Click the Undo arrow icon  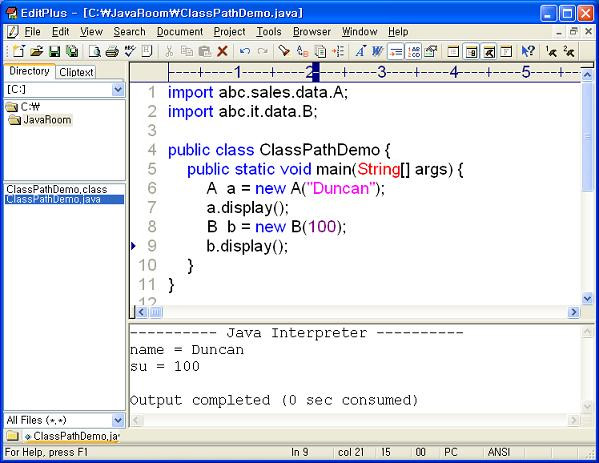tap(244, 51)
